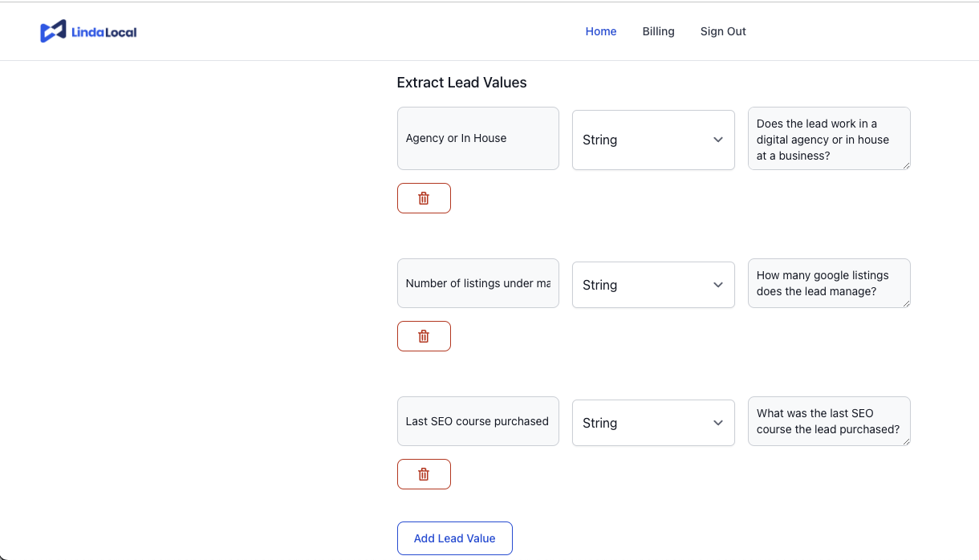This screenshot has height=560, width=979.
Task: Open type dropdown for Number of listings
Action: [x=653, y=285]
